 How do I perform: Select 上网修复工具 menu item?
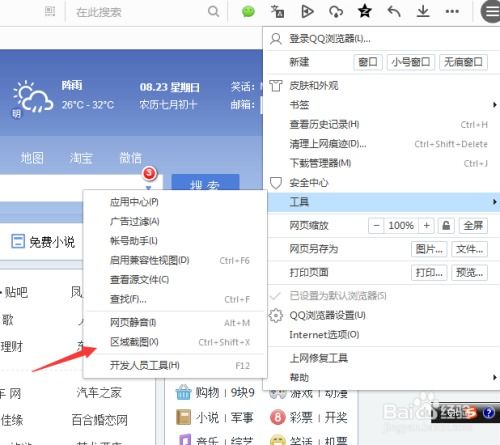point(383,358)
